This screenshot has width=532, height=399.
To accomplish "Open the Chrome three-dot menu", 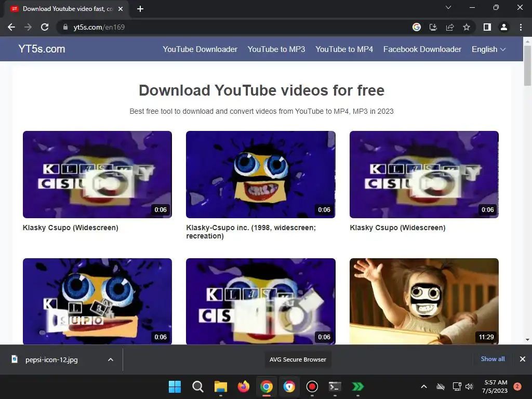I will coord(521,27).
